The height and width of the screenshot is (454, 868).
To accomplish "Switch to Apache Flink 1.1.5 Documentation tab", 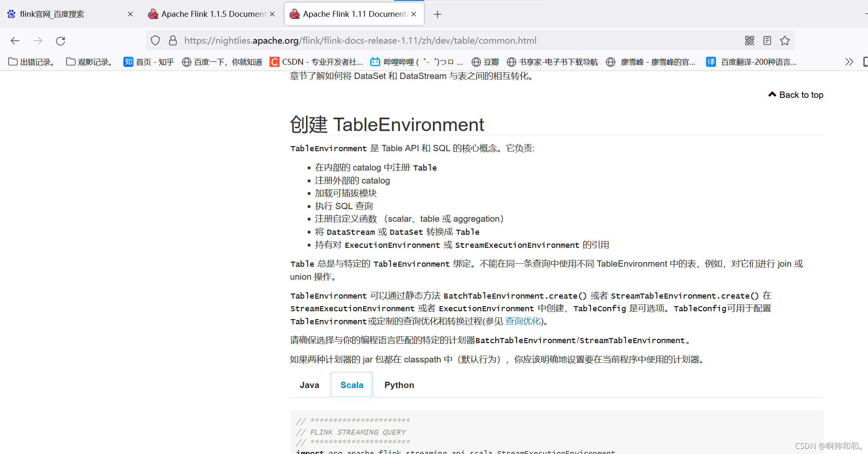I will [x=210, y=14].
